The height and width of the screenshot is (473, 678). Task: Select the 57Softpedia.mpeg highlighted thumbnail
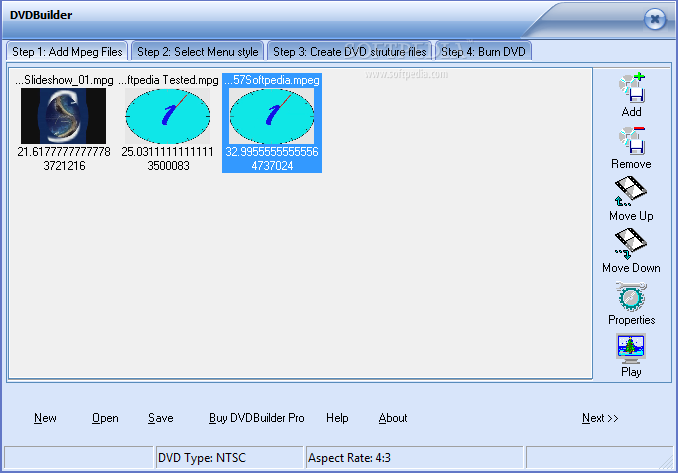click(x=272, y=116)
